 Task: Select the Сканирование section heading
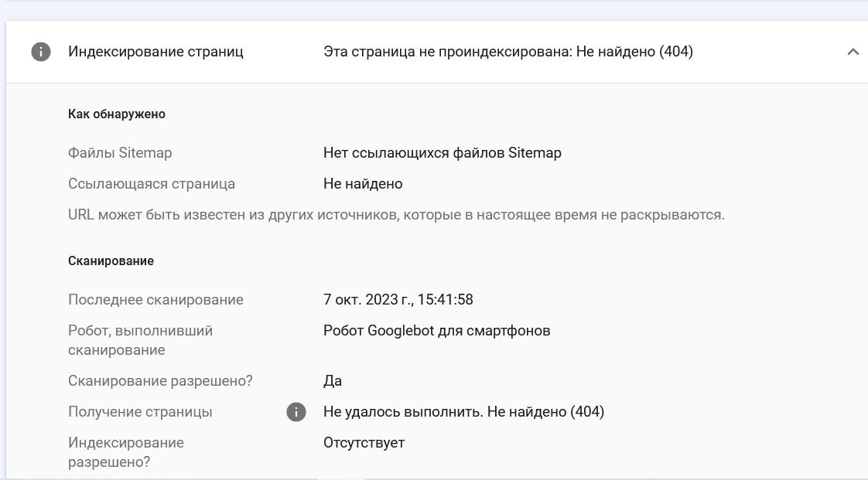tap(111, 260)
